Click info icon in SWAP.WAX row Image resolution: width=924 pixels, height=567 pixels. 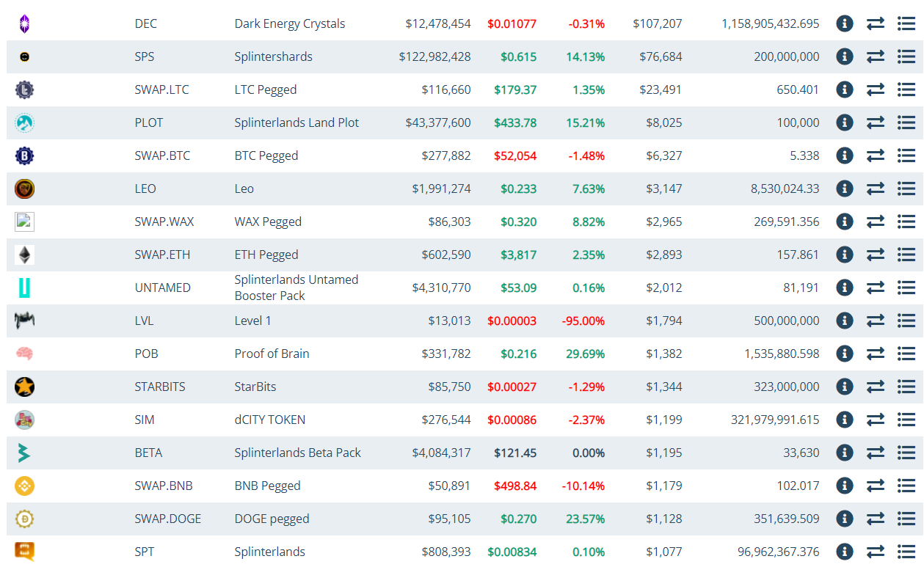(845, 222)
